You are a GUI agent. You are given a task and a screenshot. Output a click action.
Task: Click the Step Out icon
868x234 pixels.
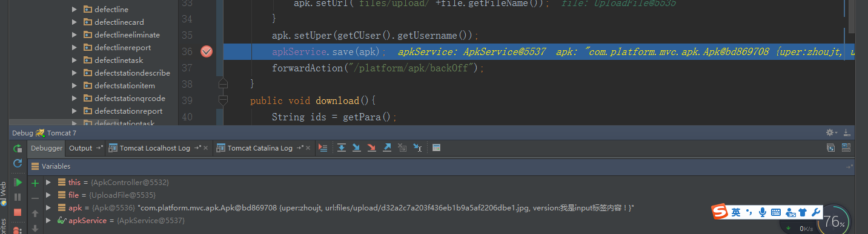pyautogui.click(x=387, y=148)
